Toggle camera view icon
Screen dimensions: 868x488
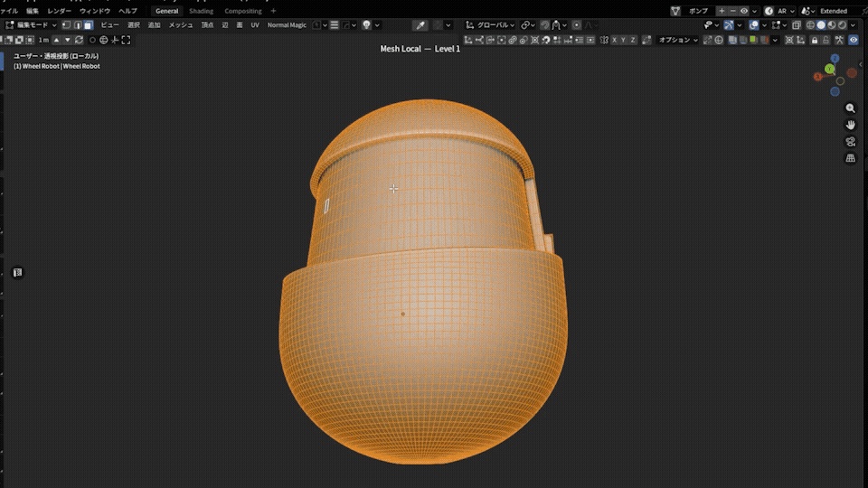[850, 142]
